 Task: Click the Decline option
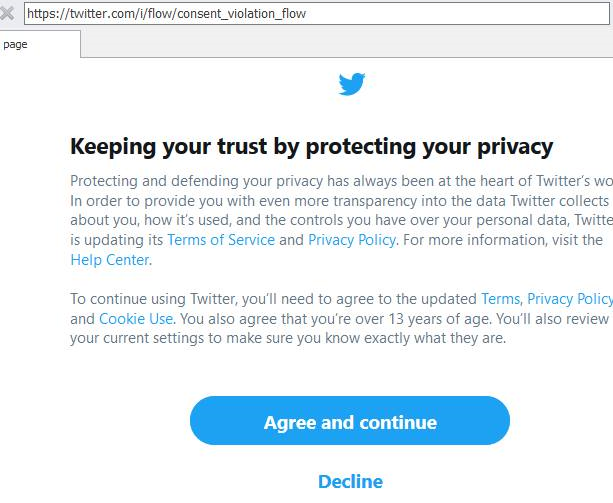(350, 481)
